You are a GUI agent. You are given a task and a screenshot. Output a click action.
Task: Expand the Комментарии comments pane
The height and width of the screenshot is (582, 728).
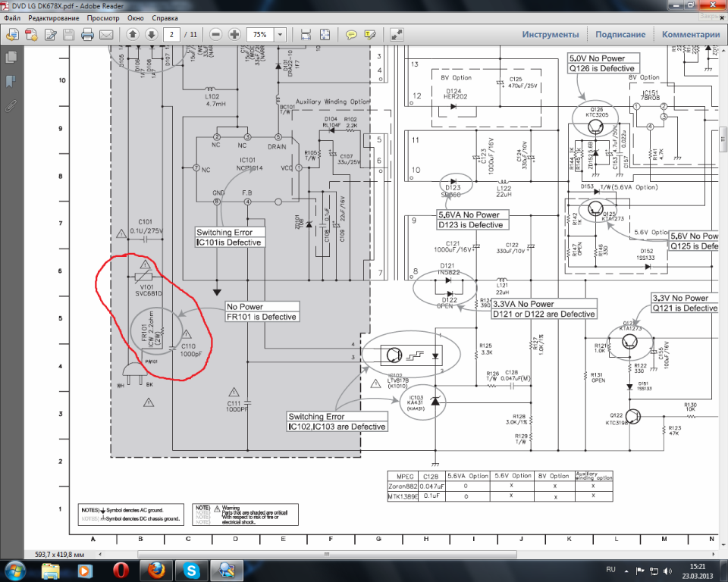click(x=690, y=35)
